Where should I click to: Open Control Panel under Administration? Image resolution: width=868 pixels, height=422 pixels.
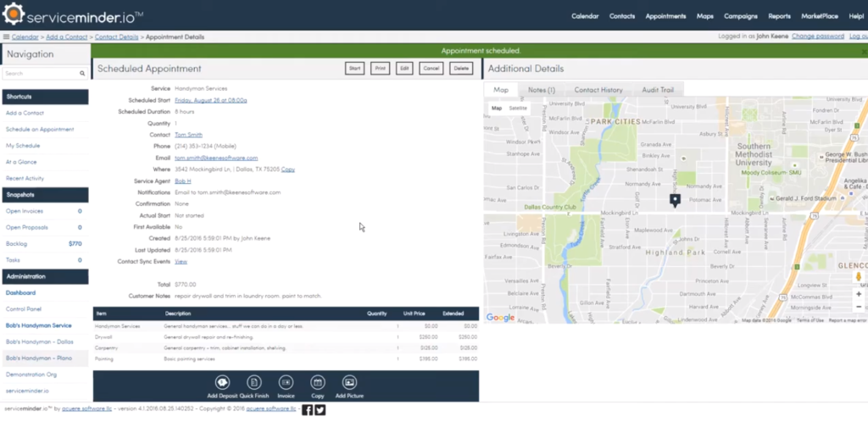click(23, 308)
